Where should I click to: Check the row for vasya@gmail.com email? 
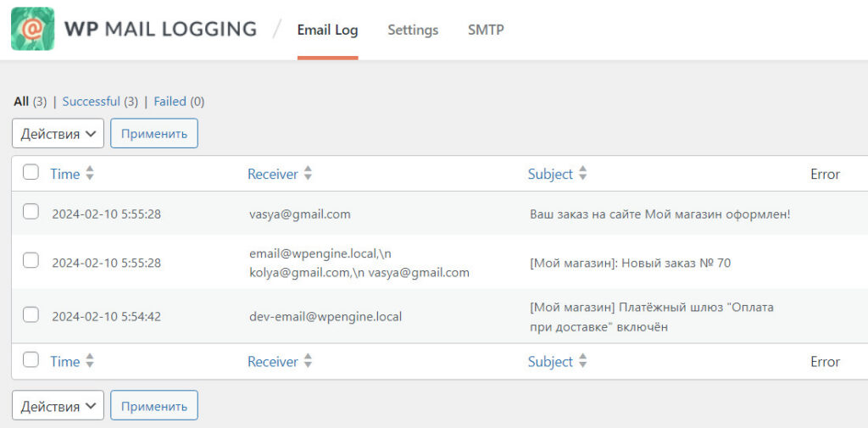[x=31, y=213]
